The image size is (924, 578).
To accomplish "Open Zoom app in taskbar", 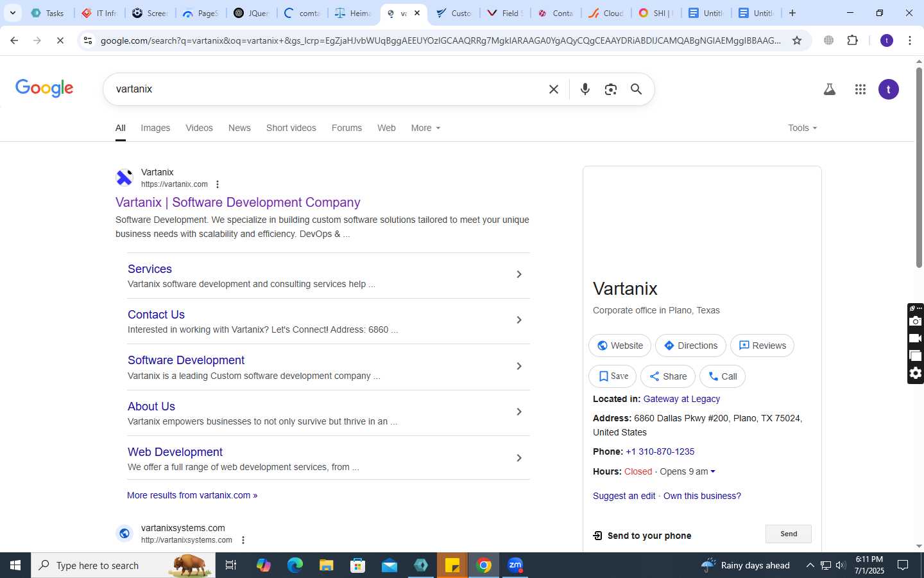I will coord(515,565).
